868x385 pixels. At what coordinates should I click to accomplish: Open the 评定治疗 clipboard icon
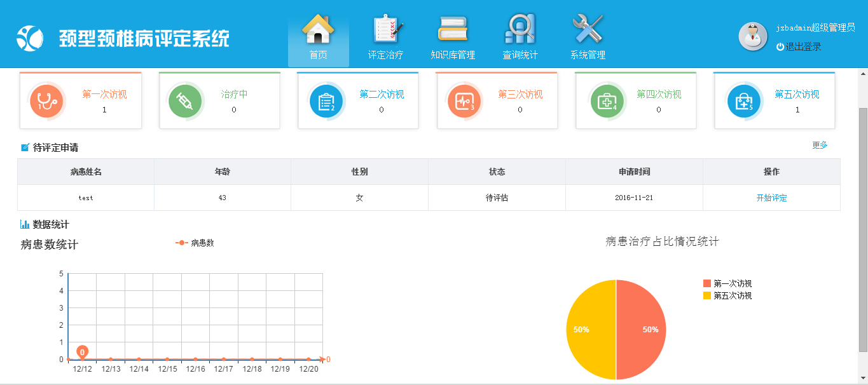point(386,29)
